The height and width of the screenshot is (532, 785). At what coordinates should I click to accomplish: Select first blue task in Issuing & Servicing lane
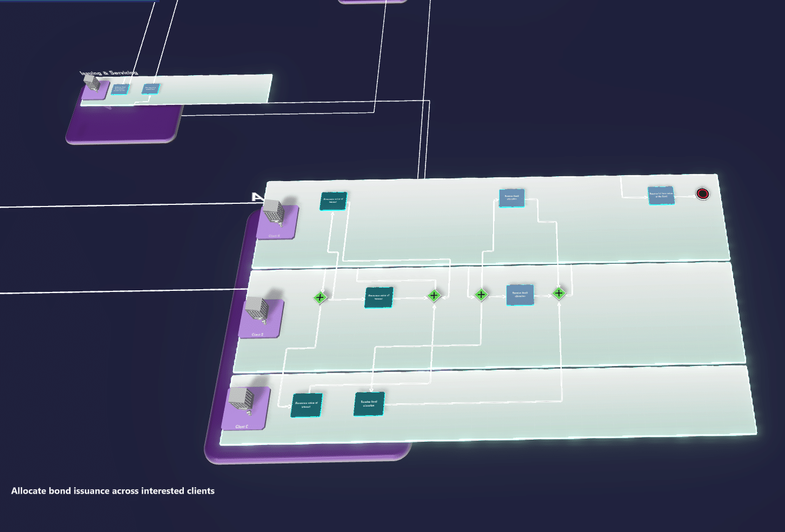(x=121, y=89)
